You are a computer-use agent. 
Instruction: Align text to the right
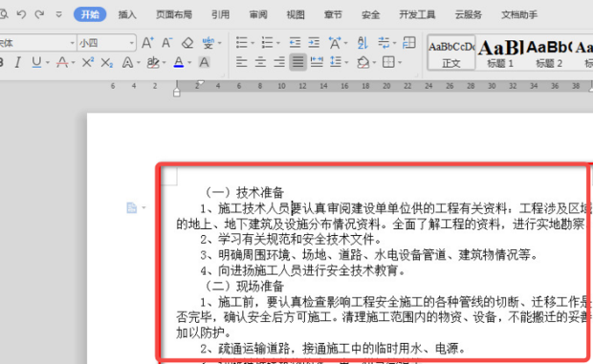[279, 62]
